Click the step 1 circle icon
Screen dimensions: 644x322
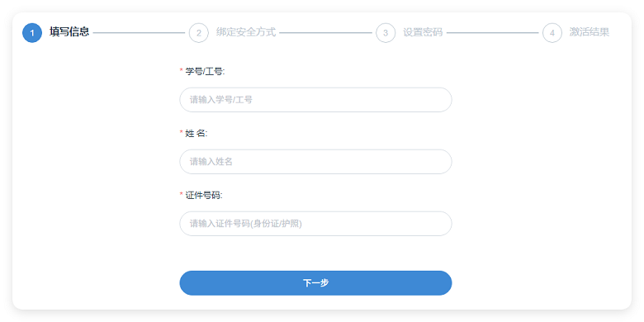32,33
